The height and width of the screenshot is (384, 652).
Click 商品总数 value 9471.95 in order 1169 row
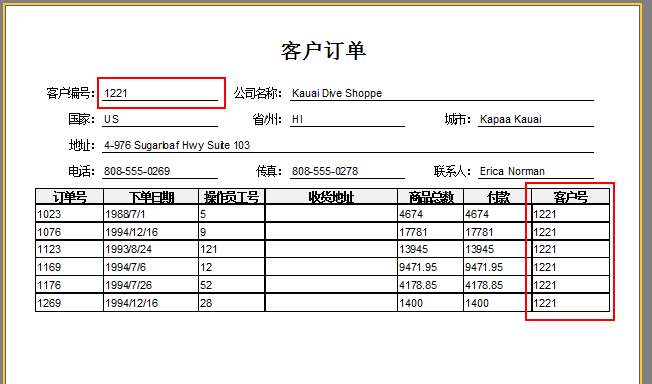pyautogui.click(x=418, y=267)
